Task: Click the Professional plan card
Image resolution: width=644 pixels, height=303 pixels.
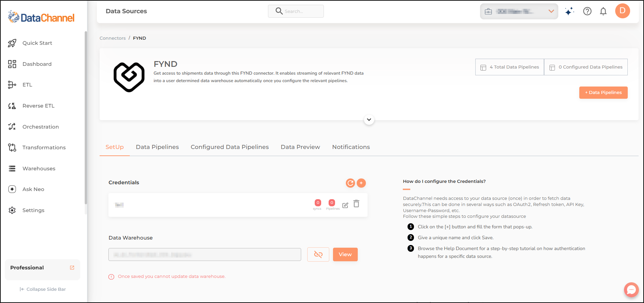Action: 43,270
